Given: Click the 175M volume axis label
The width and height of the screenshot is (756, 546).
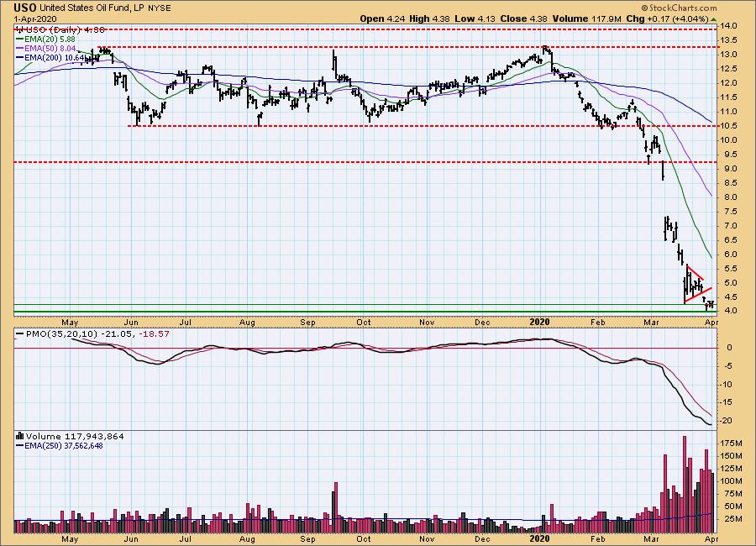Looking at the screenshot, I should click(x=732, y=444).
